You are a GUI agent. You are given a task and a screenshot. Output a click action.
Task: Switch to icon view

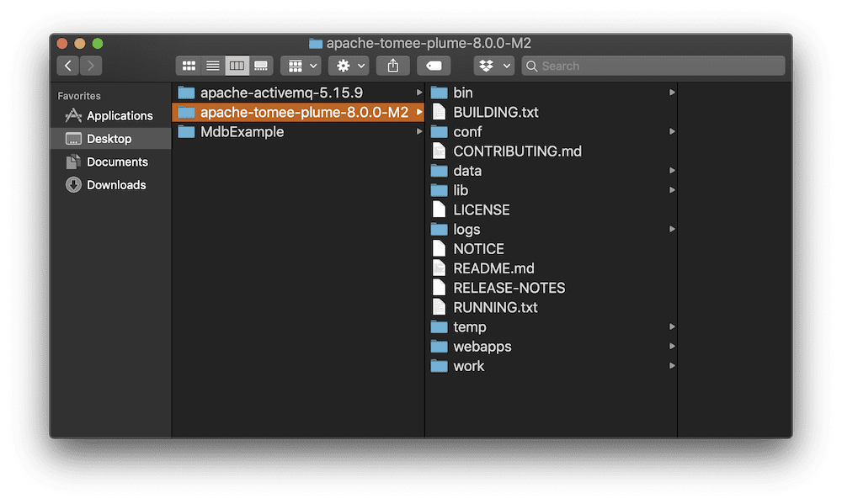[189, 66]
